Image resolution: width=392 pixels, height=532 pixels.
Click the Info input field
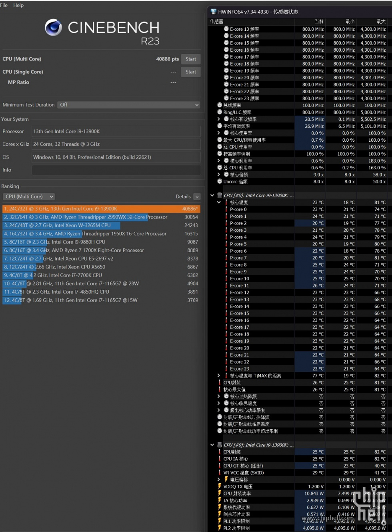[116, 170]
